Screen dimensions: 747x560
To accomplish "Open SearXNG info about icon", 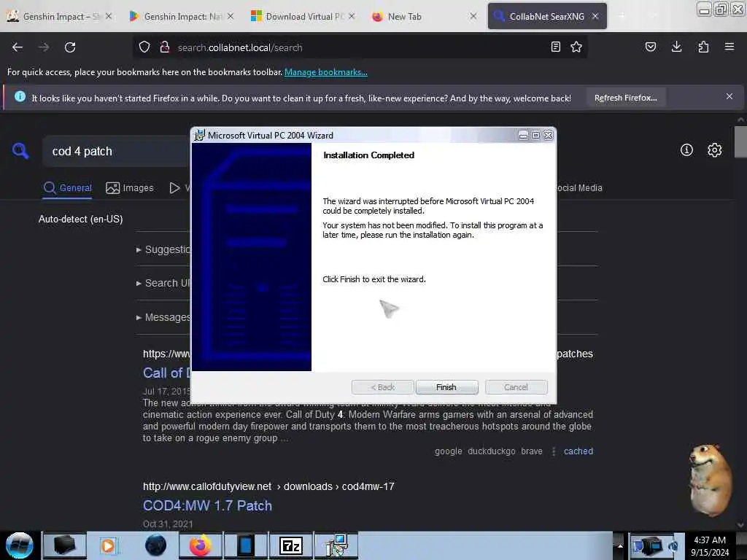I will [x=686, y=150].
